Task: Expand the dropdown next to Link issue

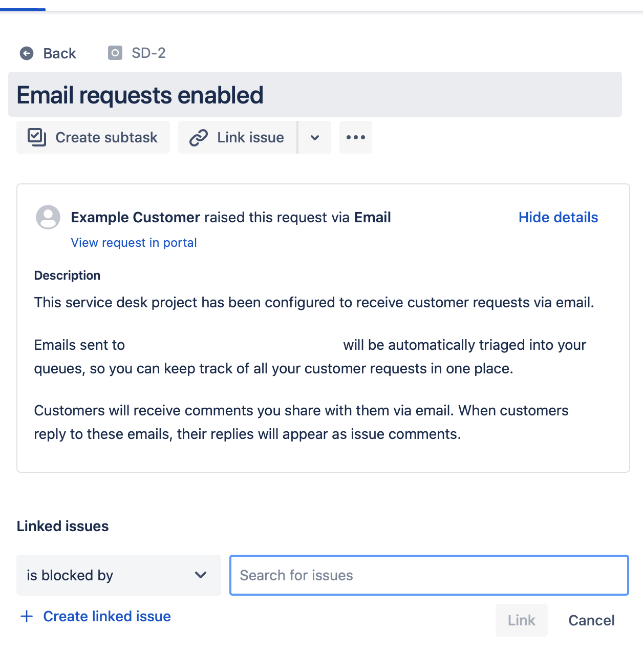Action: click(314, 137)
